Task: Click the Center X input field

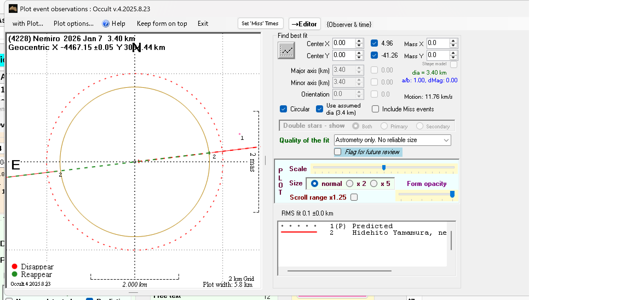Action: pyautogui.click(x=344, y=43)
